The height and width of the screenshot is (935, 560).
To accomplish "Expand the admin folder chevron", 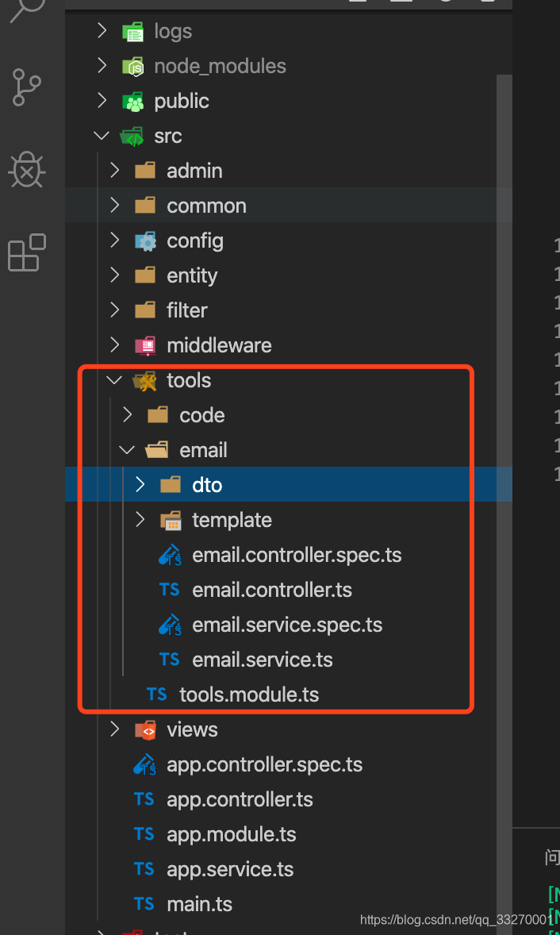I will [114, 171].
